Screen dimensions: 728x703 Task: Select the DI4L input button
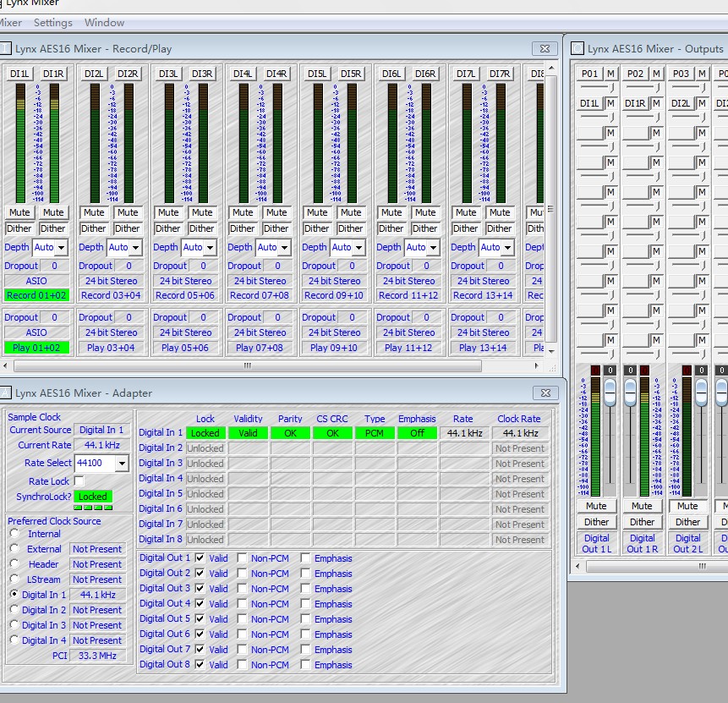click(243, 74)
